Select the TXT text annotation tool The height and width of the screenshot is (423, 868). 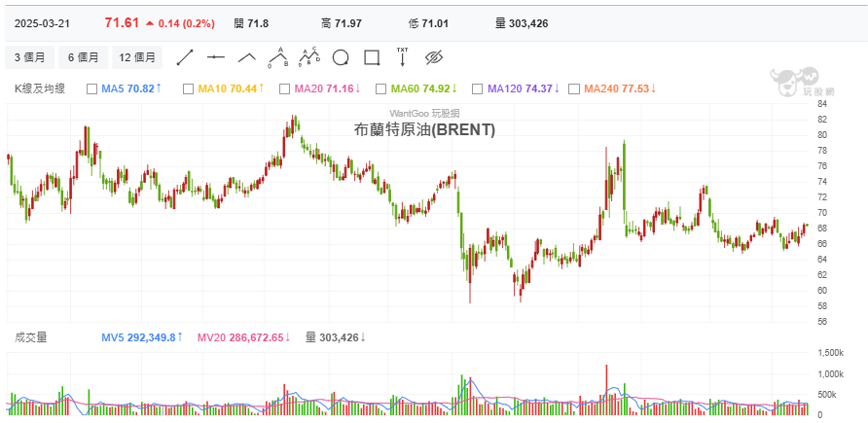[402, 56]
